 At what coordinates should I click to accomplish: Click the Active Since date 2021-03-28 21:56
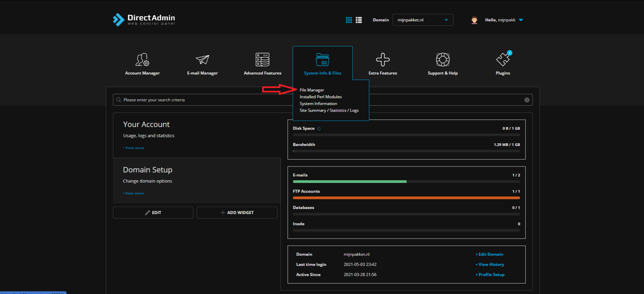tap(360, 275)
